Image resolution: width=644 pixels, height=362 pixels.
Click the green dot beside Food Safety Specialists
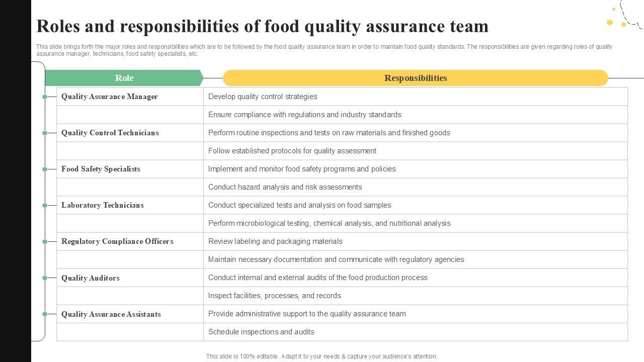point(45,169)
